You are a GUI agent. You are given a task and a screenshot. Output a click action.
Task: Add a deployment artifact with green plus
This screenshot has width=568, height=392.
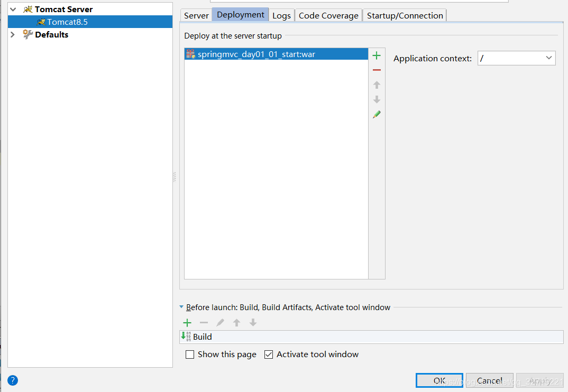[377, 55]
